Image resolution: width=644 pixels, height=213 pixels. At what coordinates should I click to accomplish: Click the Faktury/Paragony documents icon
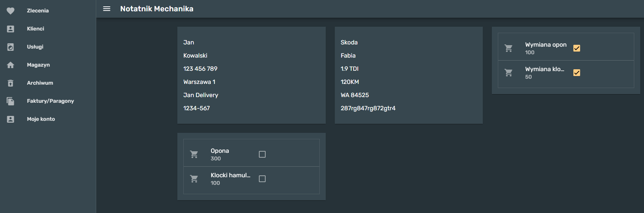(11, 101)
